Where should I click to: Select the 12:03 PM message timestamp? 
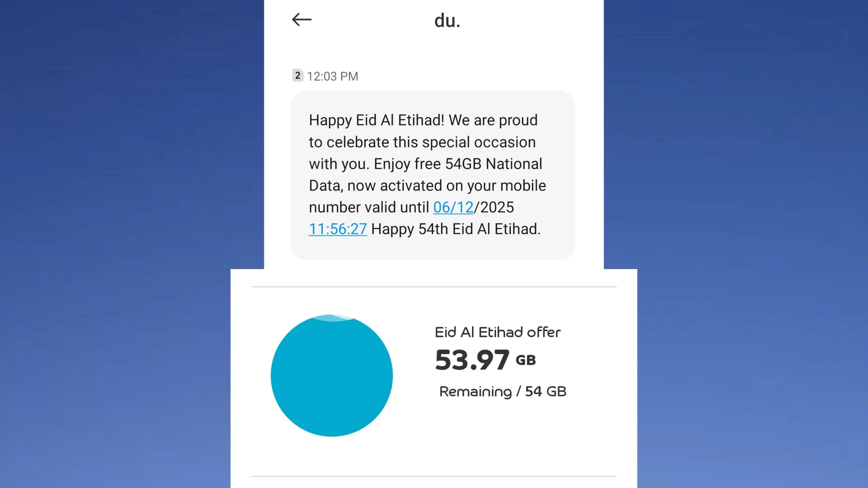point(332,76)
